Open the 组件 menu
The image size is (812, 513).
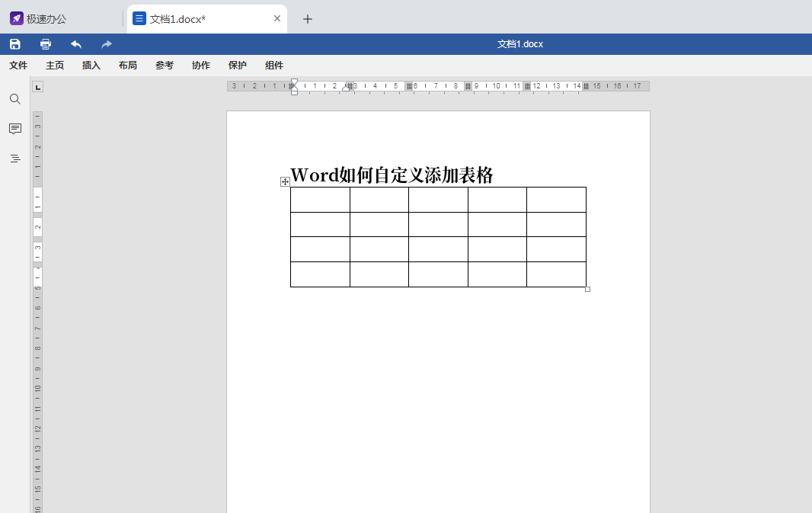(x=274, y=66)
